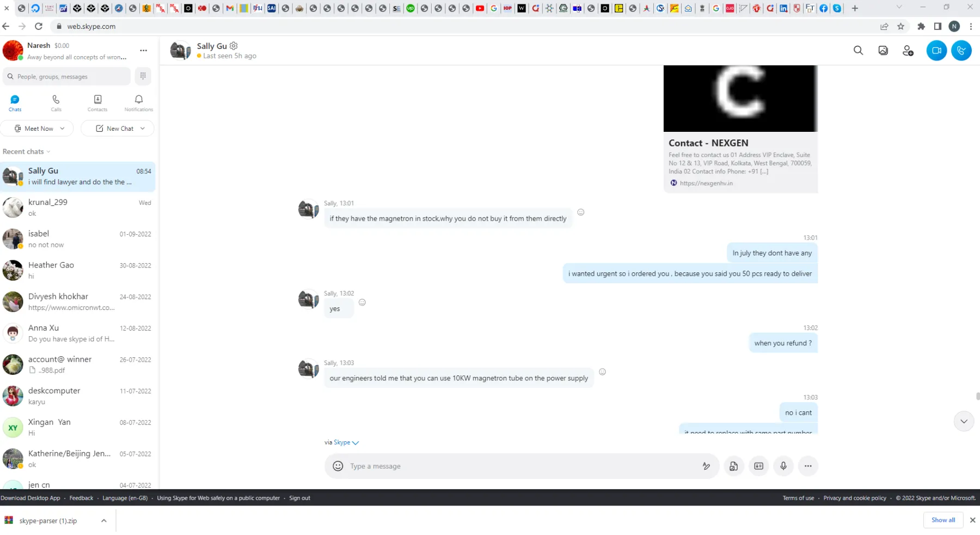Expand the New Chat dropdown
The image size is (980, 535).
(143, 129)
